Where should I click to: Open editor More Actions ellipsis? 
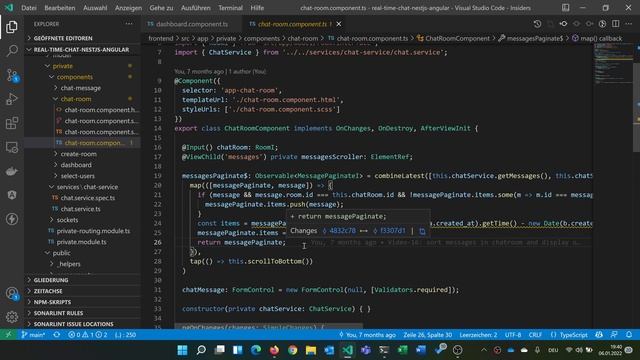(x=629, y=24)
